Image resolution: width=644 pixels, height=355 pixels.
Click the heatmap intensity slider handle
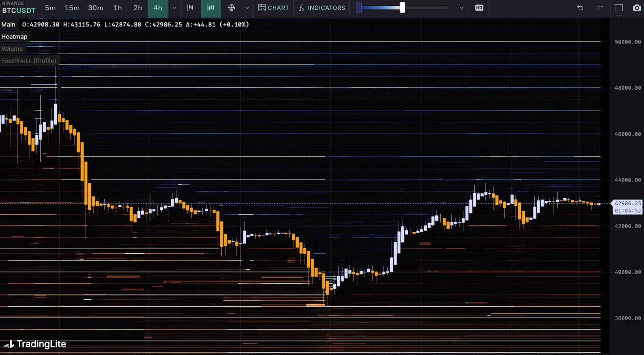point(402,8)
